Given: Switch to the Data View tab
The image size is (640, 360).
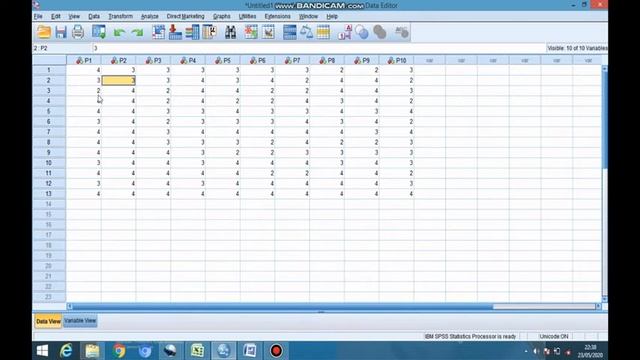Looking at the screenshot, I should tap(48, 321).
